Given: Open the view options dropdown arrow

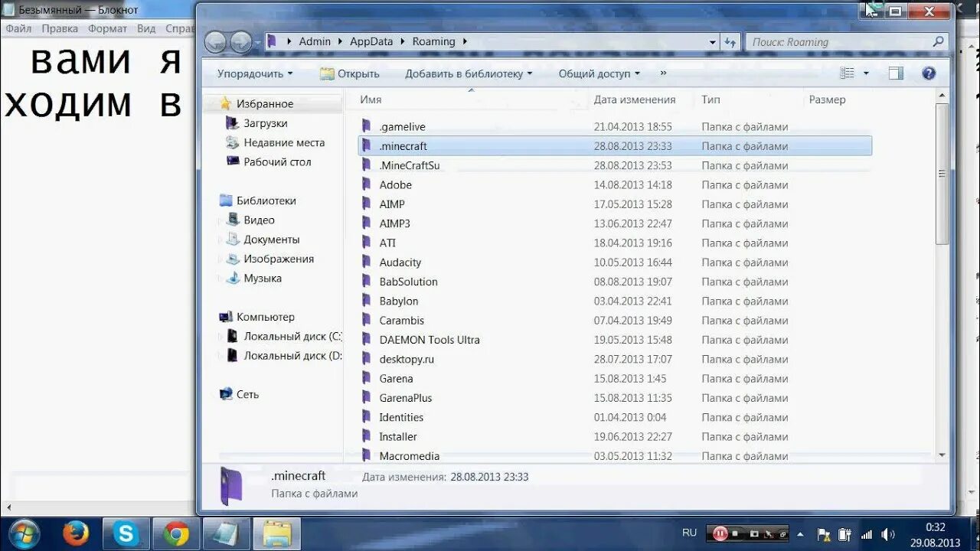Looking at the screenshot, I should pyautogui.click(x=866, y=73).
